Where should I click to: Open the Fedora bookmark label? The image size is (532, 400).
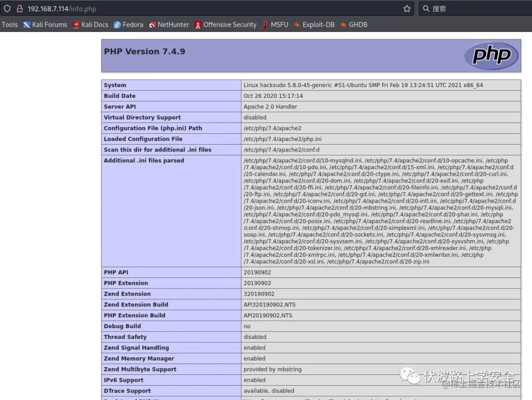133,25
